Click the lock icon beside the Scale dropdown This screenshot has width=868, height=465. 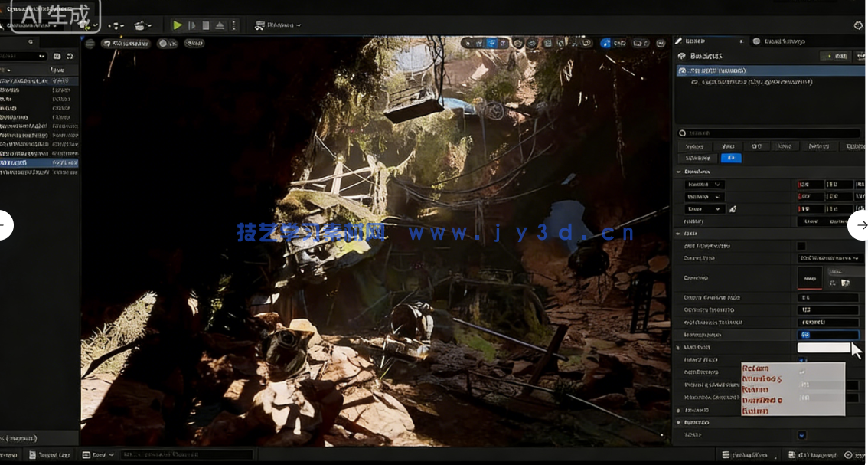(733, 208)
